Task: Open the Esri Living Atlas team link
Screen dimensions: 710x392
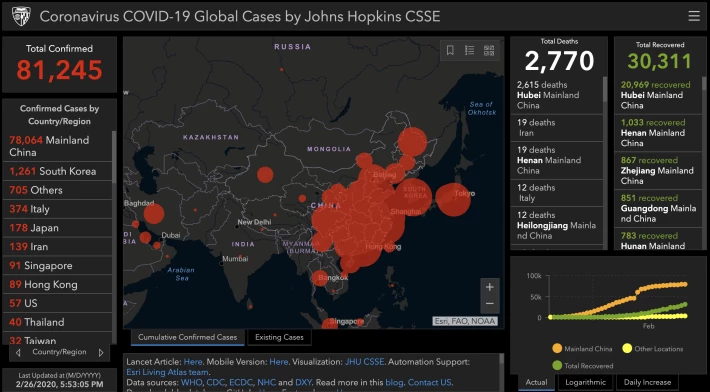Action: pos(167,372)
